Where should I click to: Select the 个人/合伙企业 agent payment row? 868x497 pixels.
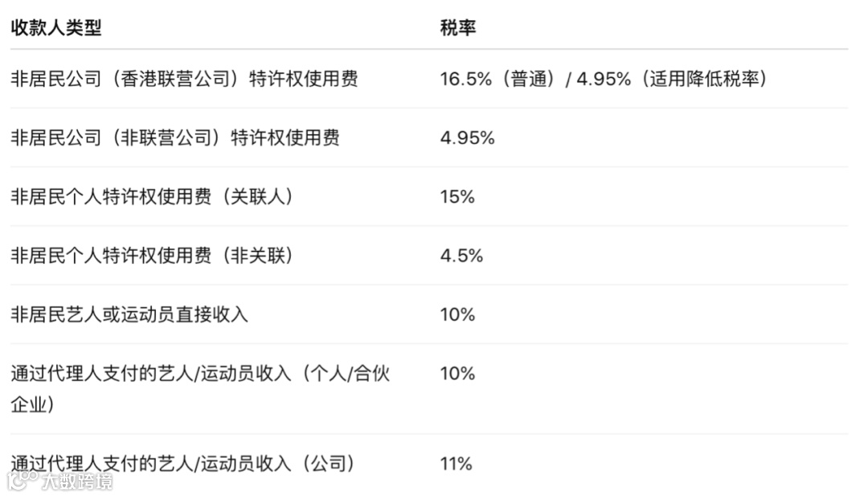200,374
